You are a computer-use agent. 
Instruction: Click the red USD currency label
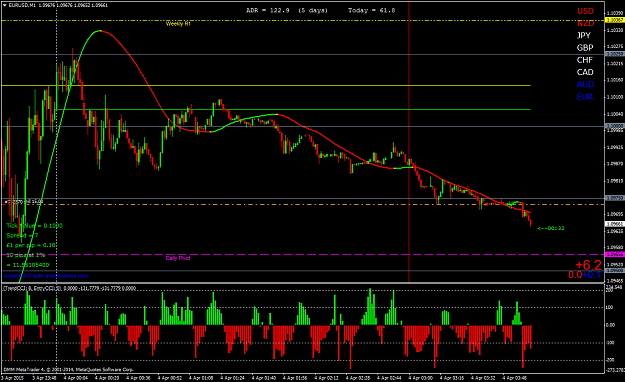point(585,11)
